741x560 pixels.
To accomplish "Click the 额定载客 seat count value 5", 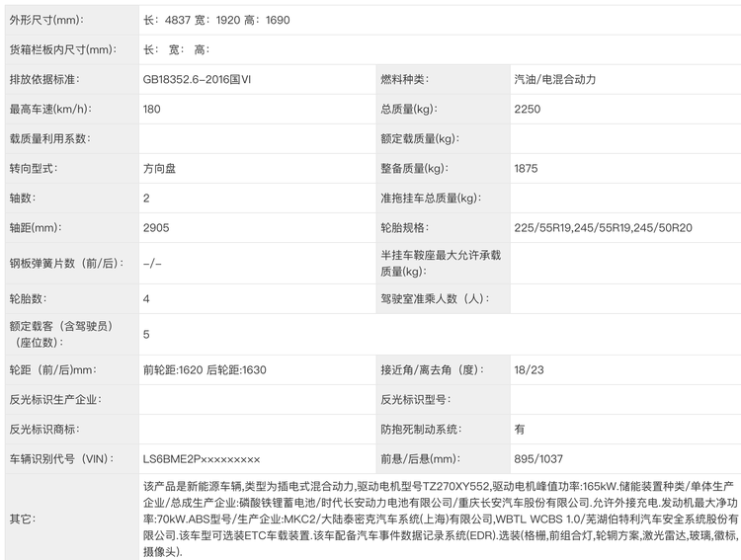I will (146, 334).
